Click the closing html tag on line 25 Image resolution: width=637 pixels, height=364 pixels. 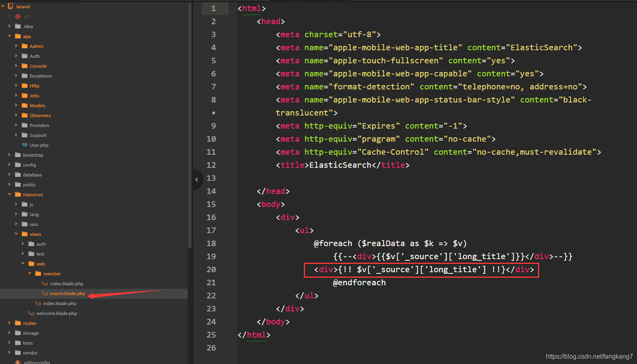tap(254, 335)
